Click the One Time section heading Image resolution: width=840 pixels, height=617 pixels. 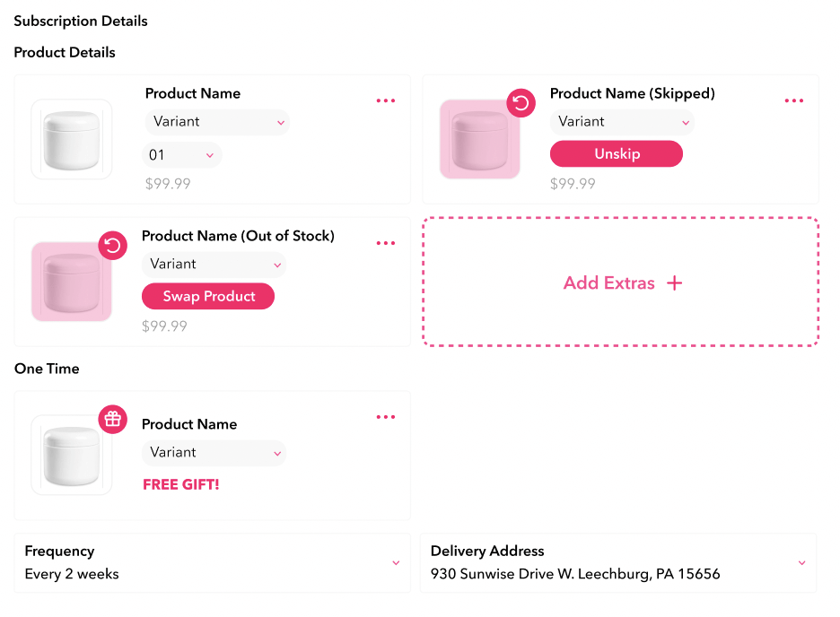point(46,369)
